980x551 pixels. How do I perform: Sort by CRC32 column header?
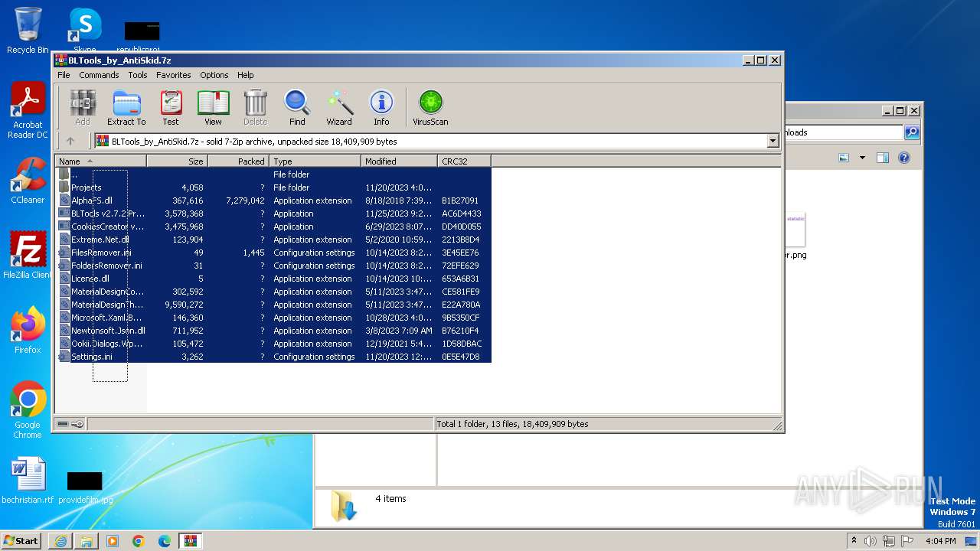[464, 161]
